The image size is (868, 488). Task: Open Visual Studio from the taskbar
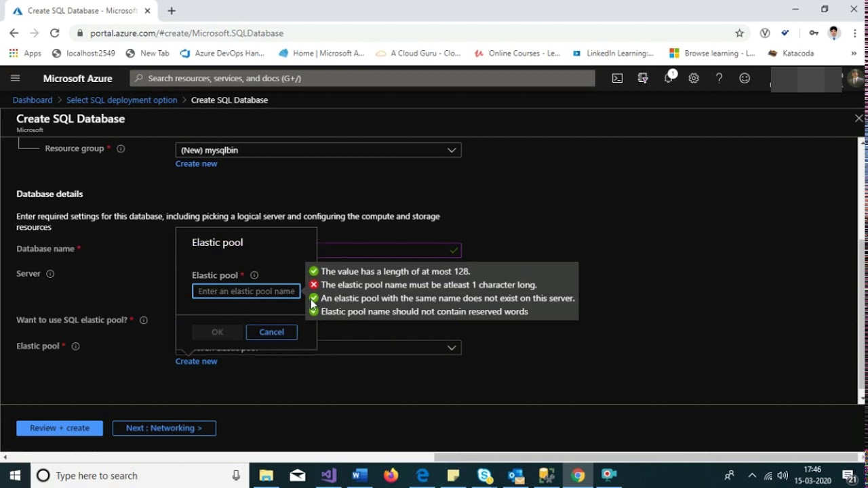tap(329, 476)
